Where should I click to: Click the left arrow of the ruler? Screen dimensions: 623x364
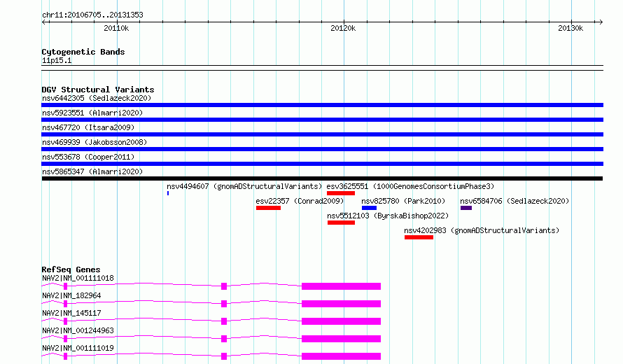(x=43, y=22)
